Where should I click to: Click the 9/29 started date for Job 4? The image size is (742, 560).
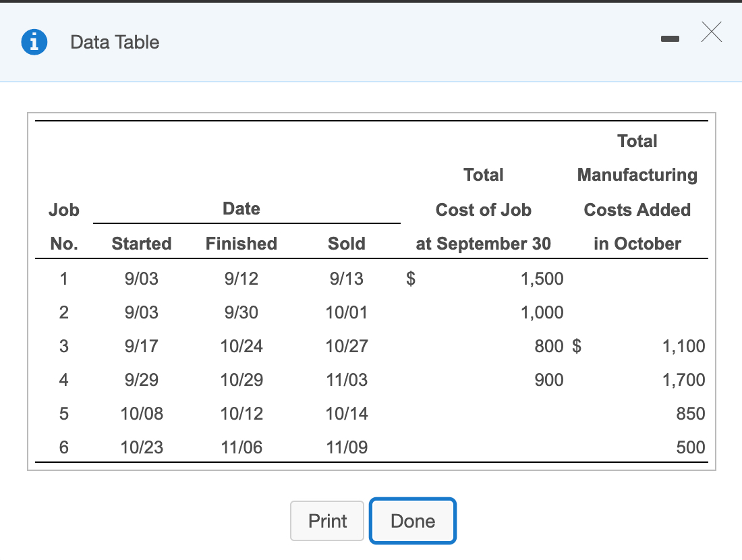(x=142, y=380)
